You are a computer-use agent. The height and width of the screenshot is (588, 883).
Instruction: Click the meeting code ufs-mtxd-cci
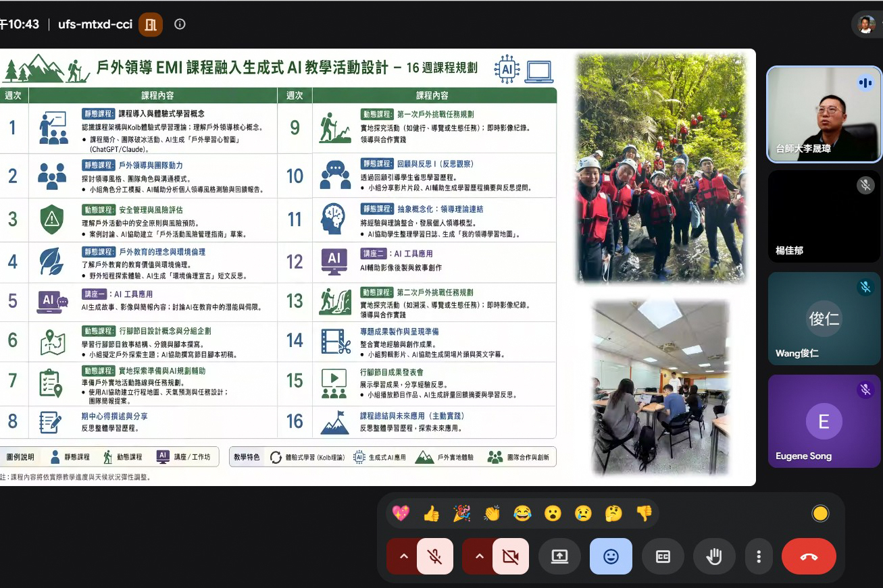(95, 24)
